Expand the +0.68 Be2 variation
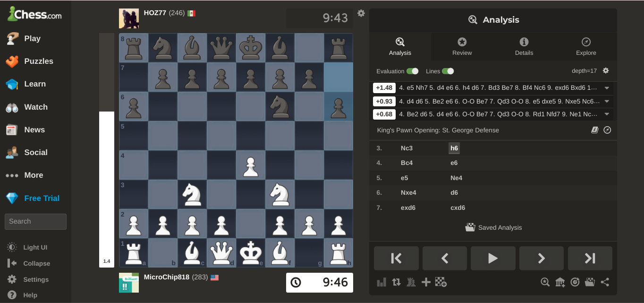644x303 pixels. click(x=607, y=114)
